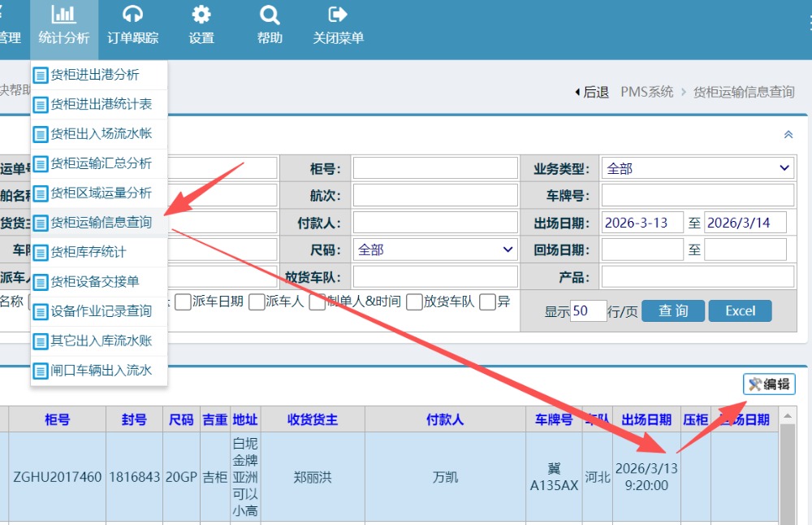Open 订单跟踪 headset icon
Image resolution: width=812 pixels, height=525 pixels.
(132, 15)
